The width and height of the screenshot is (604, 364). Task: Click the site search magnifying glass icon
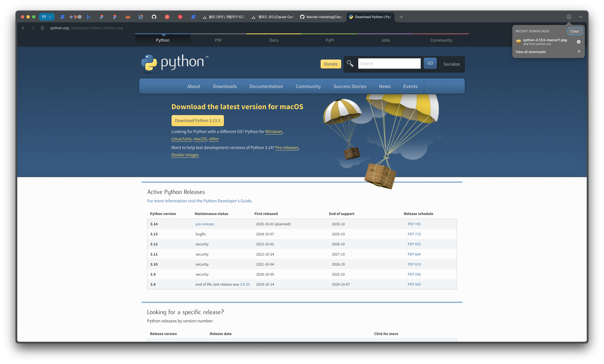[x=350, y=63]
